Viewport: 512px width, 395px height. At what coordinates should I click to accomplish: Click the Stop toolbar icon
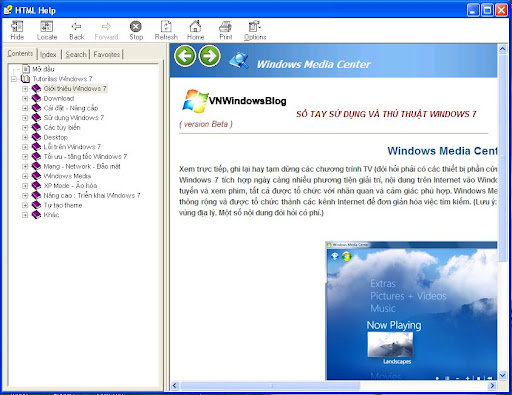click(136, 26)
